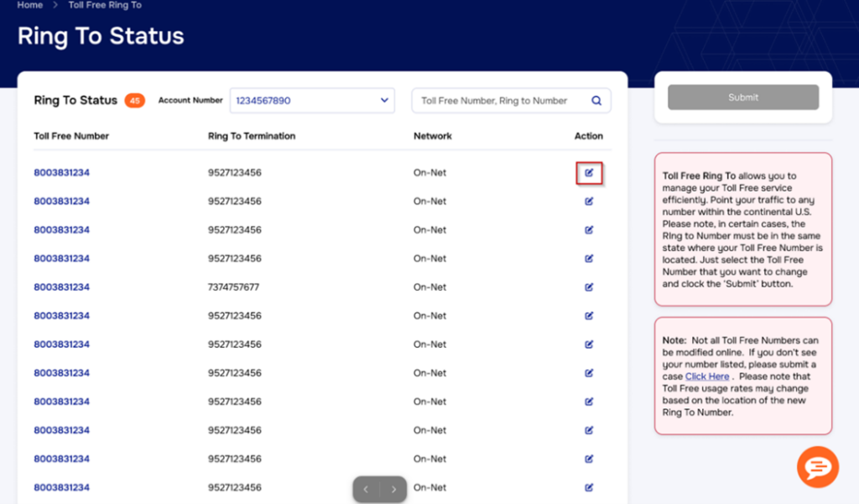Image resolution: width=859 pixels, height=504 pixels.
Task: Click the Network column header
Action: (433, 136)
